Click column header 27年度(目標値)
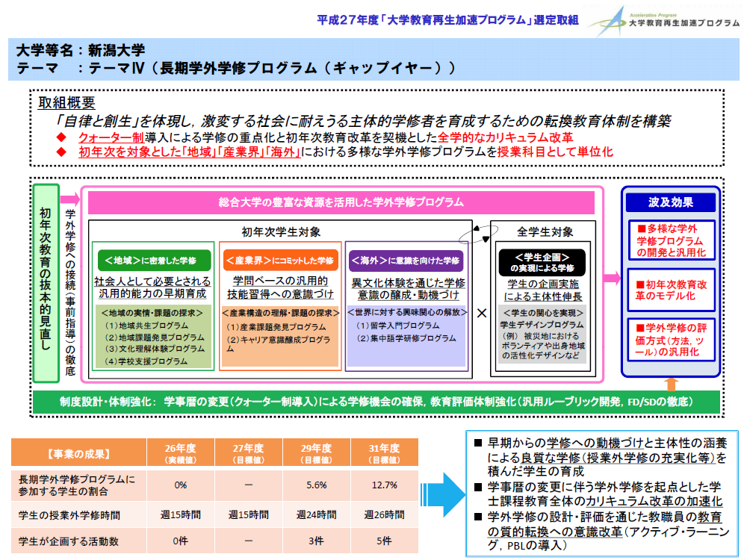The width and height of the screenshot is (747, 560). tap(248, 453)
